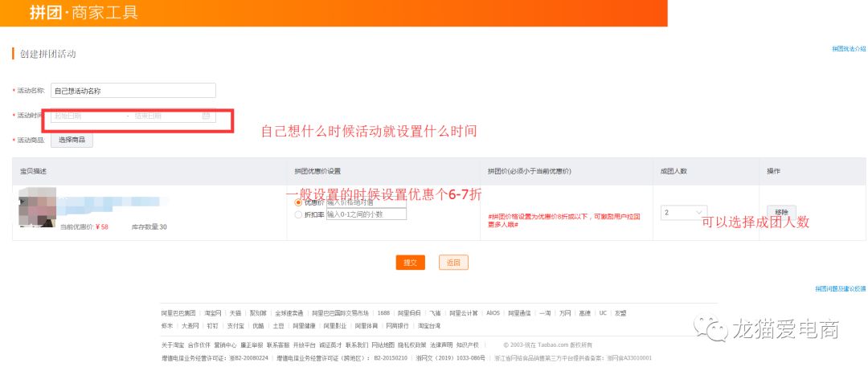Open the 营销中心 footer link
868x367 pixels.
[x=225, y=345]
